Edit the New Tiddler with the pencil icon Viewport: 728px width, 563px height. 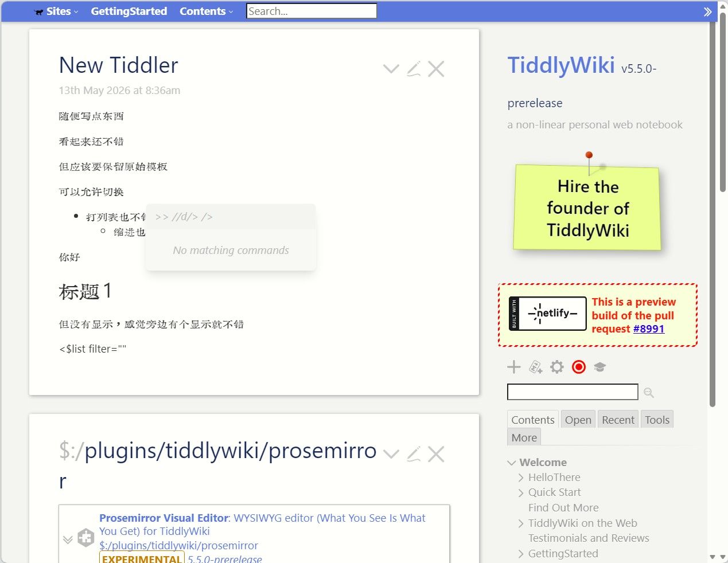[414, 69]
